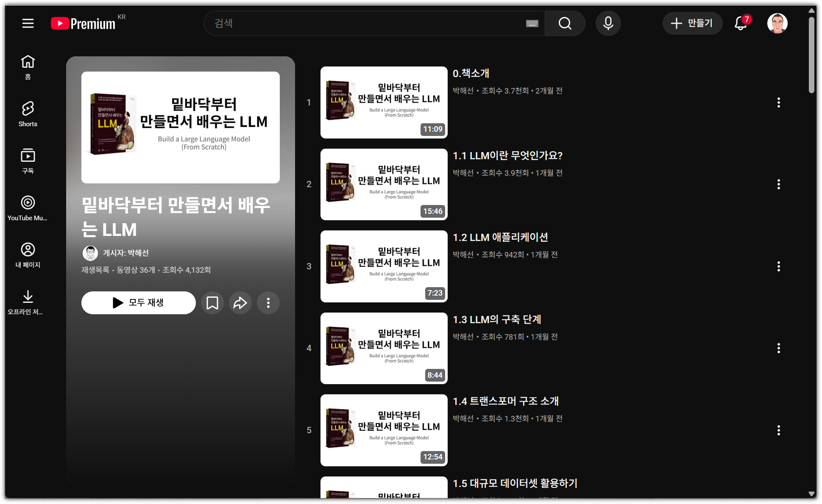Click the 만들기 create button
822x504 pixels.
[692, 23]
